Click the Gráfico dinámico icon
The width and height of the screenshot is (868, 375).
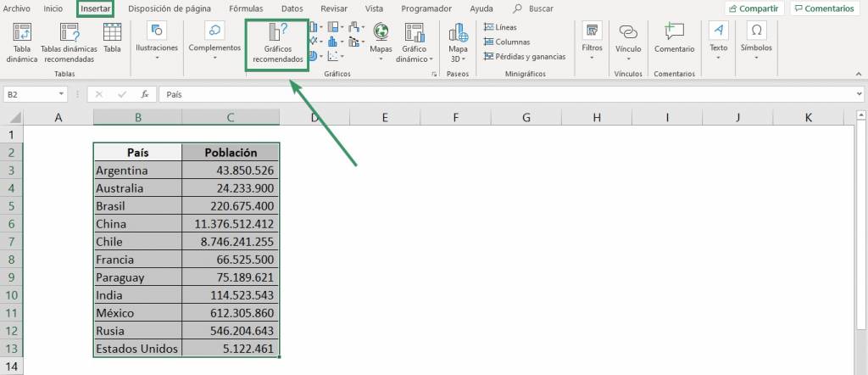pos(414,33)
